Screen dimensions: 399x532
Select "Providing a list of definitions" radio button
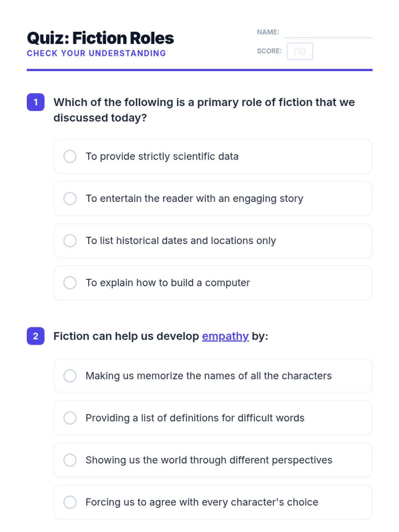pos(70,418)
